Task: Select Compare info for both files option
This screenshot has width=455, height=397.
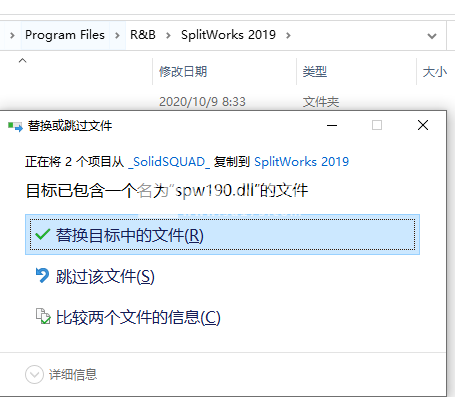Action: coord(138,317)
